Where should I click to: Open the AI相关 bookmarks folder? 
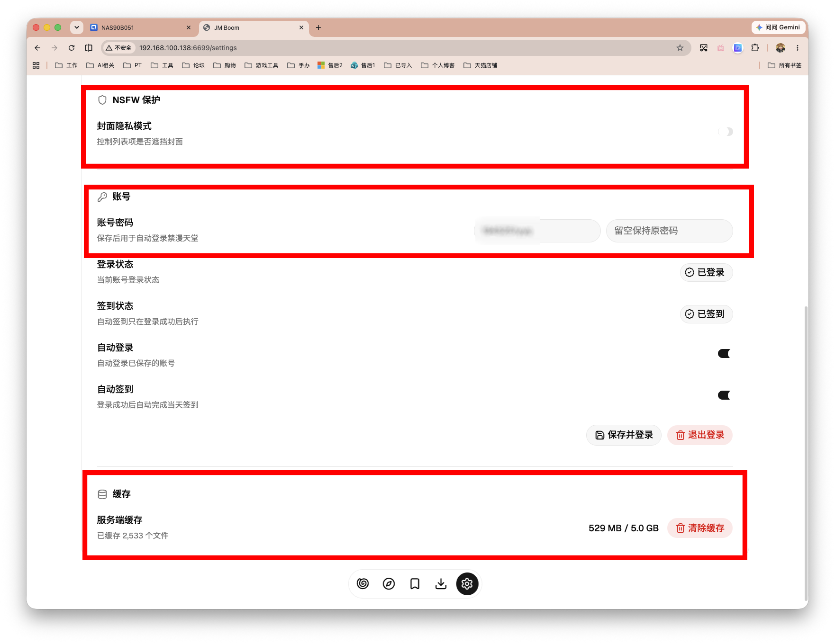[100, 65]
